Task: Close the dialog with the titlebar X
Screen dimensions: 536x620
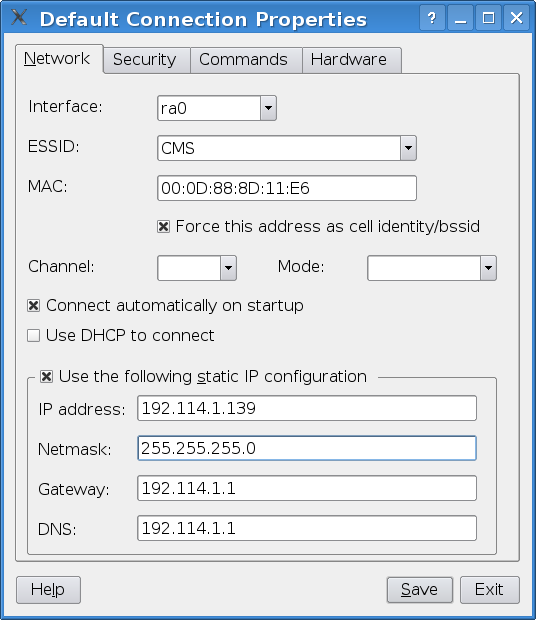Action: (517, 18)
